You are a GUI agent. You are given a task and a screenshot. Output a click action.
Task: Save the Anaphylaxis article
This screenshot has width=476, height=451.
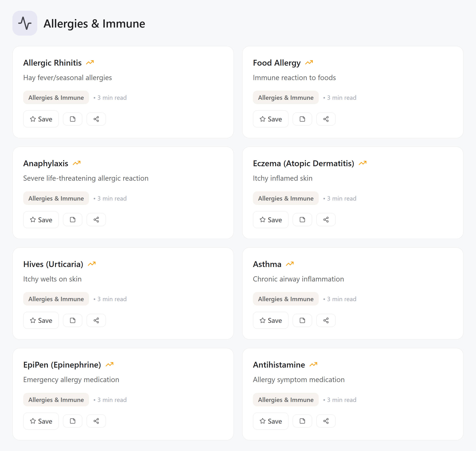41,220
